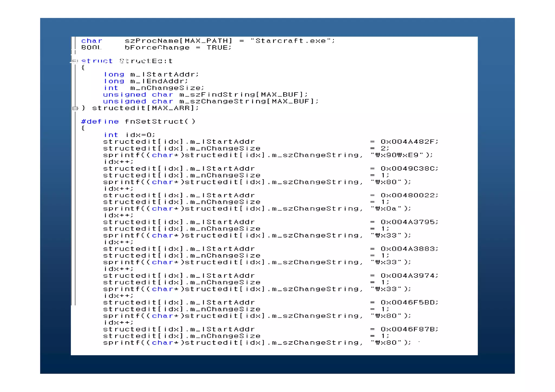Click the szProcName[MAX_PATH] variable
The width and height of the screenshot is (555, 392).
coord(178,41)
